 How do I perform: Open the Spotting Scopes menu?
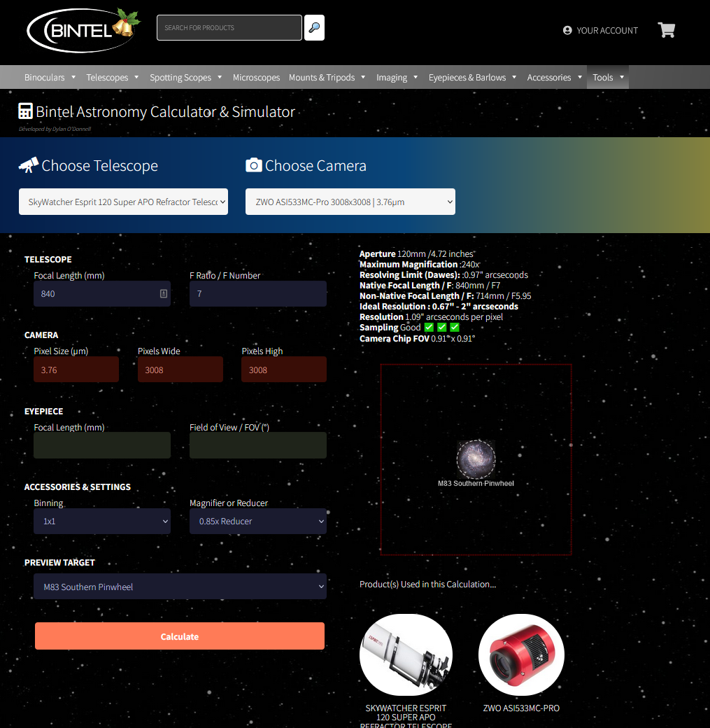click(x=180, y=78)
